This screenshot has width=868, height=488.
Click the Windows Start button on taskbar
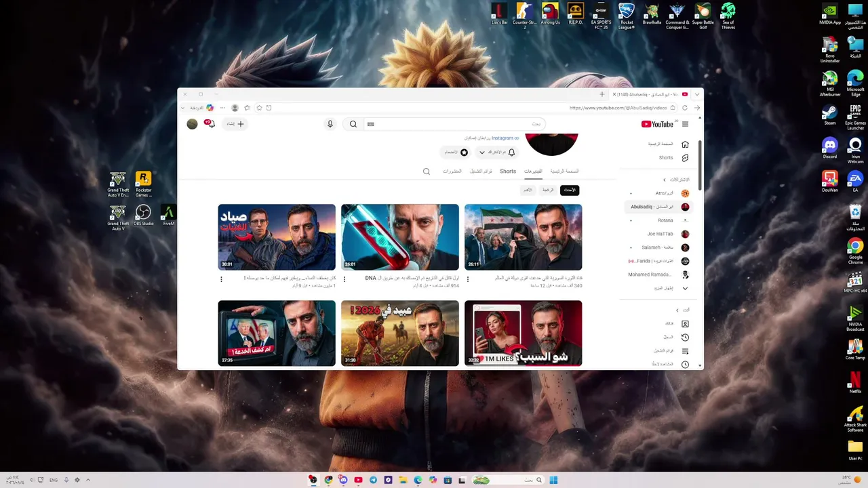[553, 480]
